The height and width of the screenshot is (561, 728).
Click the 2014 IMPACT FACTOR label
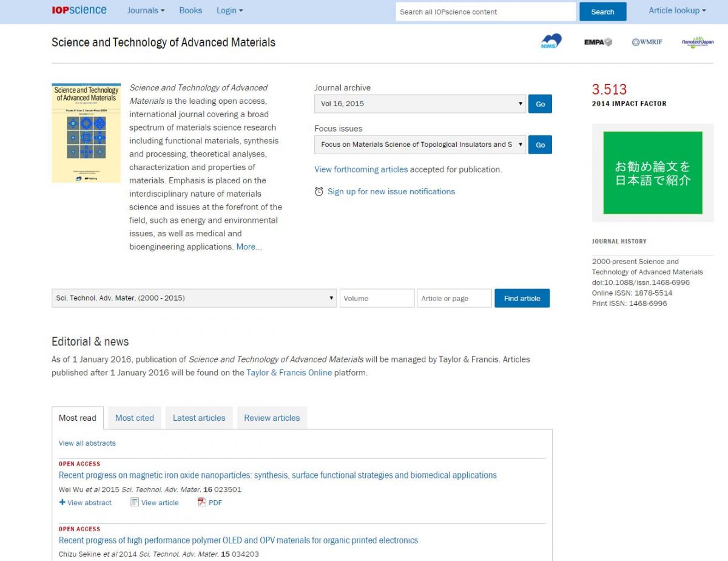coord(629,104)
